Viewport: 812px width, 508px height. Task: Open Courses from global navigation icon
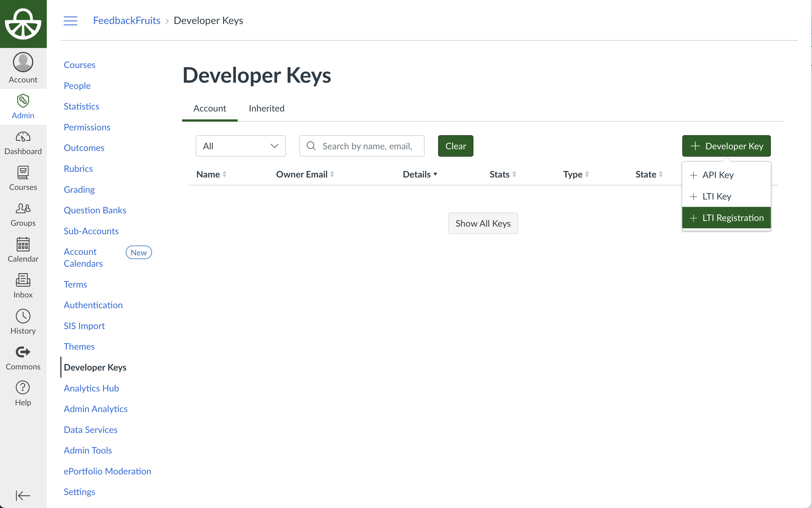pyautogui.click(x=23, y=172)
